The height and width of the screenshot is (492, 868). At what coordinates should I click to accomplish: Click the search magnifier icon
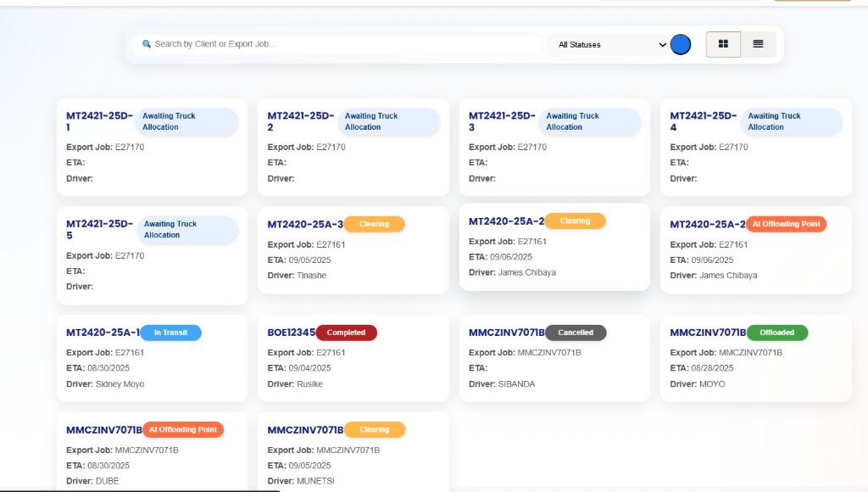tap(146, 43)
